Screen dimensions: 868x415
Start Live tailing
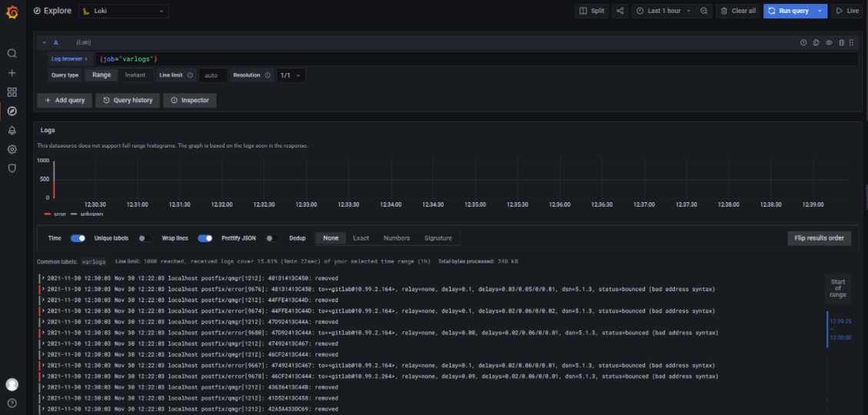(847, 11)
